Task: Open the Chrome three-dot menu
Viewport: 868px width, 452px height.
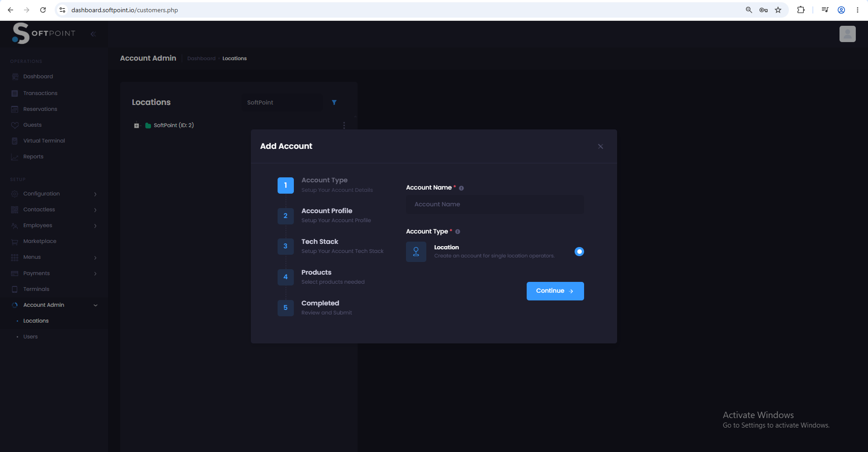Action: [x=858, y=10]
